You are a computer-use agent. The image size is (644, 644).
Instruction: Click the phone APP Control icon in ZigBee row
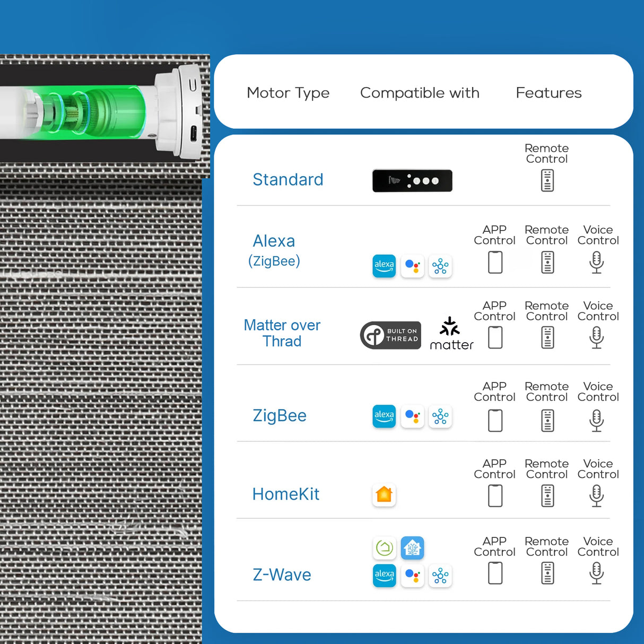click(495, 421)
